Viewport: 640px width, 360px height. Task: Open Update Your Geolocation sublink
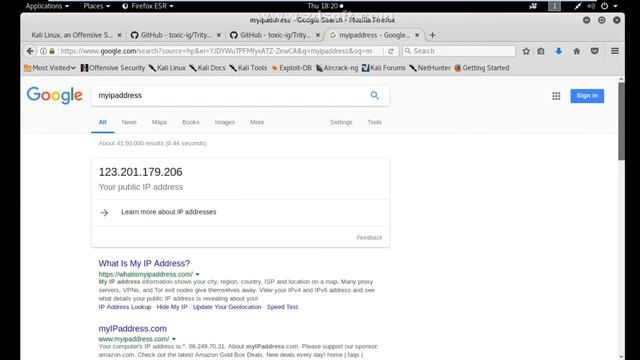click(227, 307)
